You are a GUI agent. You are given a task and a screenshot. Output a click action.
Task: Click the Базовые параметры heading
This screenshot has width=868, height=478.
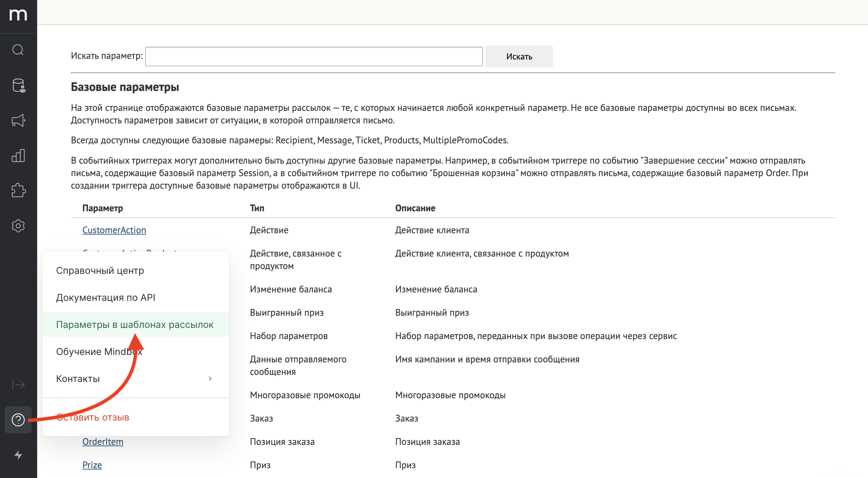click(x=125, y=87)
